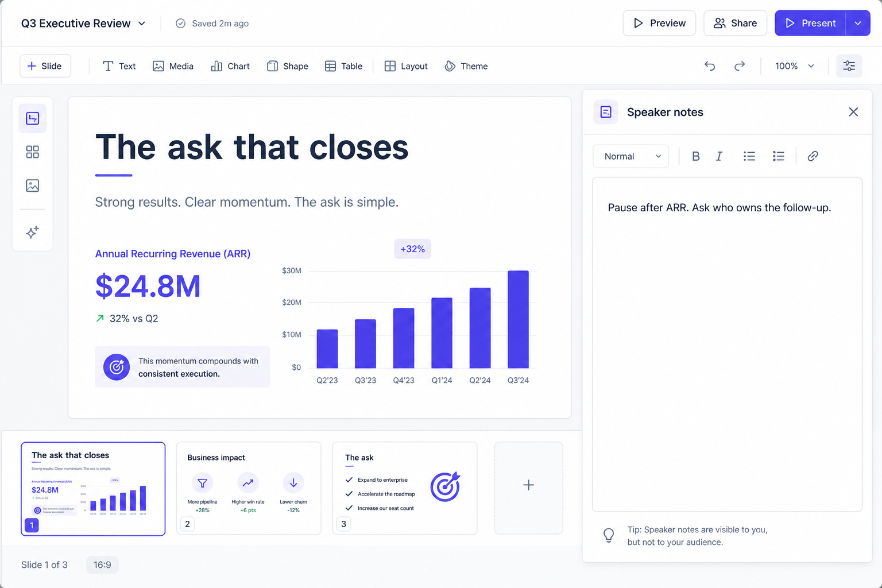Open the grid view icon in left sidebar
882x588 pixels.
pyautogui.click(x=33, y=152)
